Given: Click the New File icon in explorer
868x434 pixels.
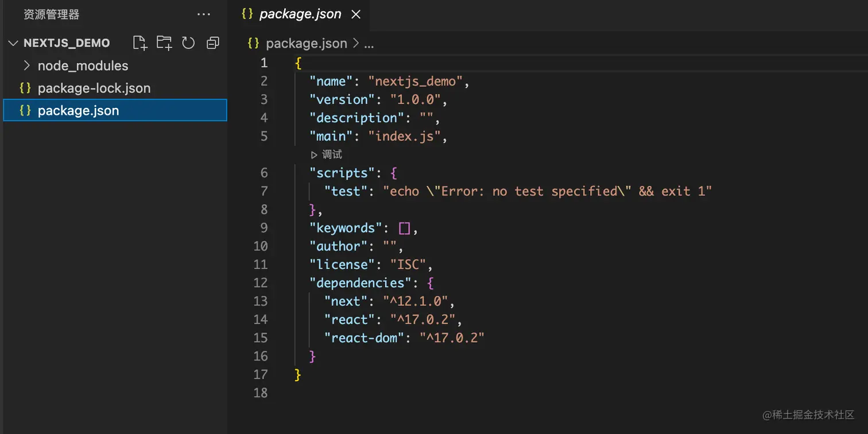Looking at the screenshot, I should 140,43.
